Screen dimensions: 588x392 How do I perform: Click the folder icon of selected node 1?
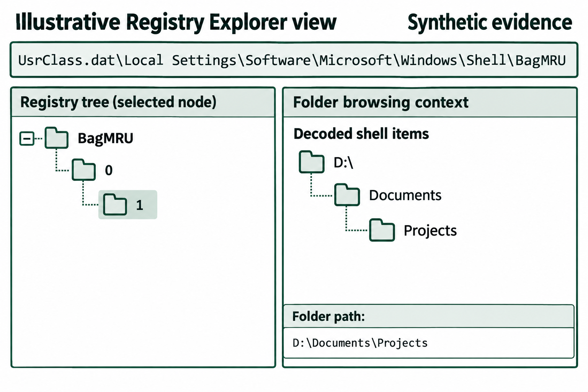[115, 204]
